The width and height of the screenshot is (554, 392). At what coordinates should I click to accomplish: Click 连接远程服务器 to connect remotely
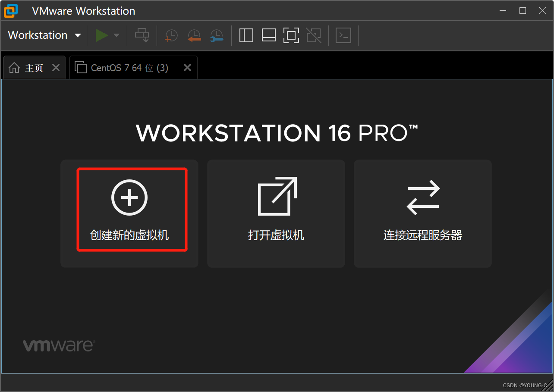tap(422, 213)
